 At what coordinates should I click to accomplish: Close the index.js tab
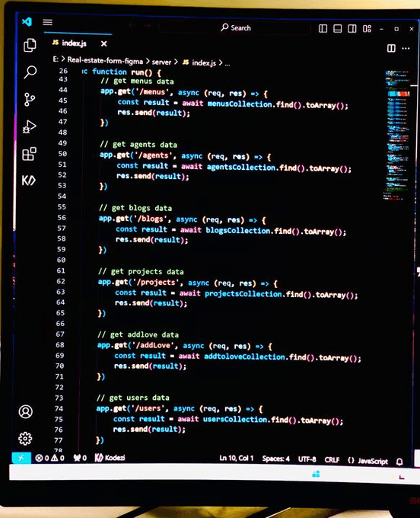click(x=103, y=43)
